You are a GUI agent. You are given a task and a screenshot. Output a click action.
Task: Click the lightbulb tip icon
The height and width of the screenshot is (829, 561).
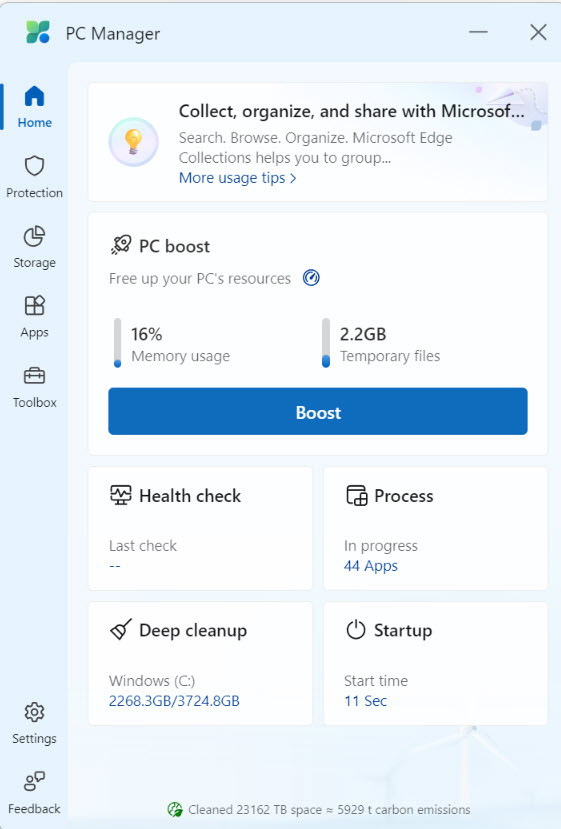point(133,142)
